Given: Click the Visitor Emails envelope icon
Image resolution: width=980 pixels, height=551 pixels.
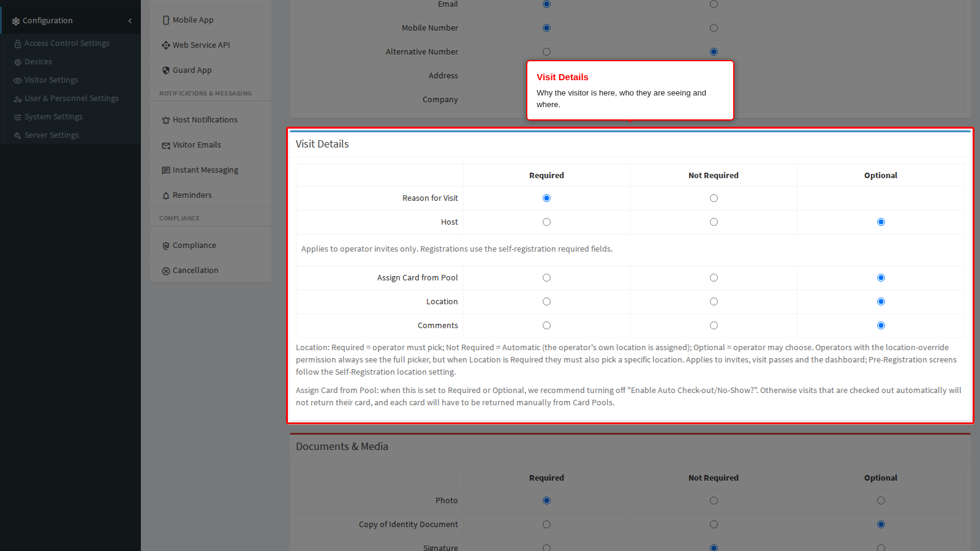Looking at the screenshot, I should 166,145.
